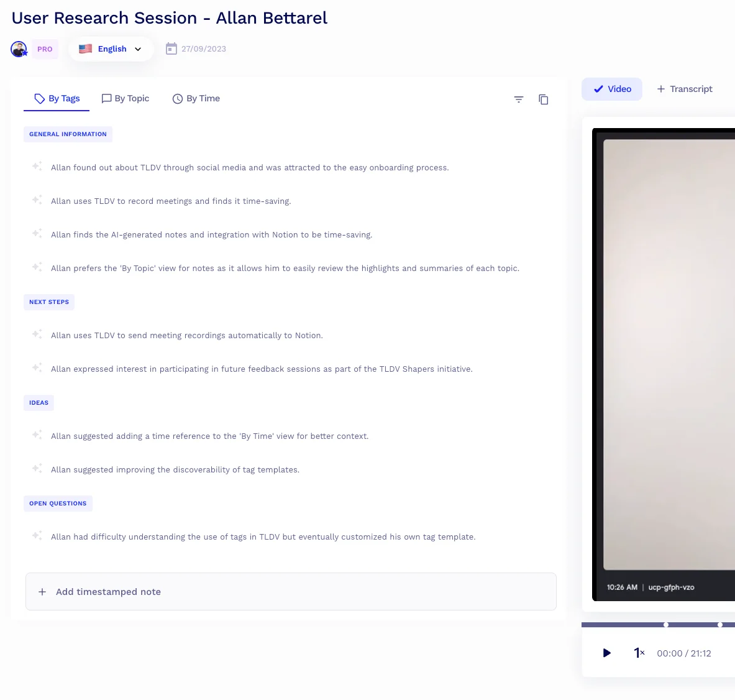This screenshot has height=700, width=735.
Task: Click the 00:00 / 21:12 time display
Action: [x=684, y=653]
